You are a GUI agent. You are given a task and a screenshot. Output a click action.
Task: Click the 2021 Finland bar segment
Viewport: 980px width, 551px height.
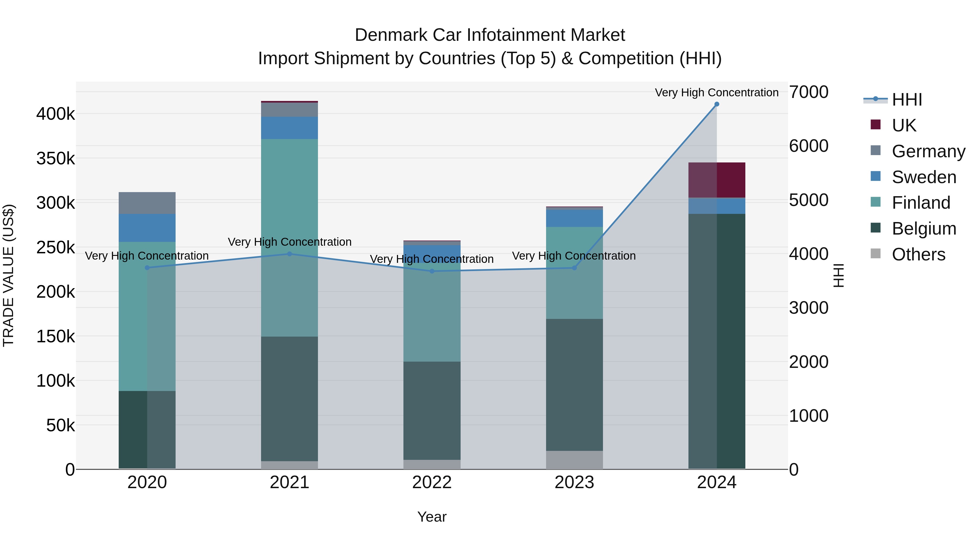coord(290,238)
